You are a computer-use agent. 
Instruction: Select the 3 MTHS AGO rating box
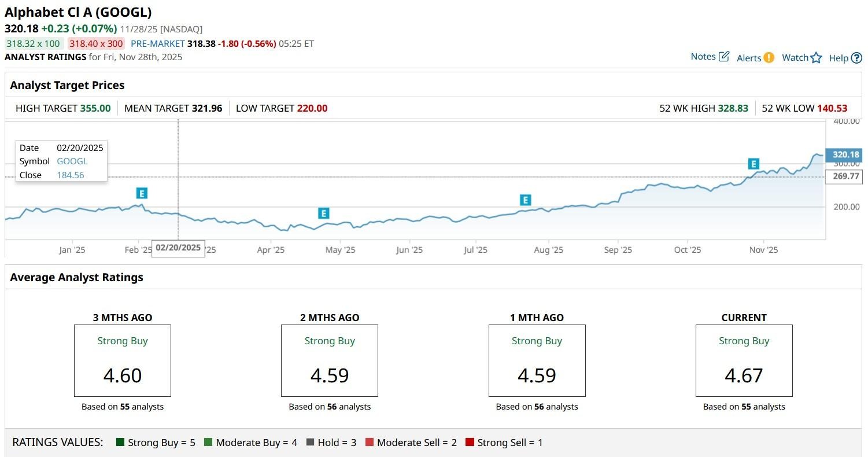(123, 360)
